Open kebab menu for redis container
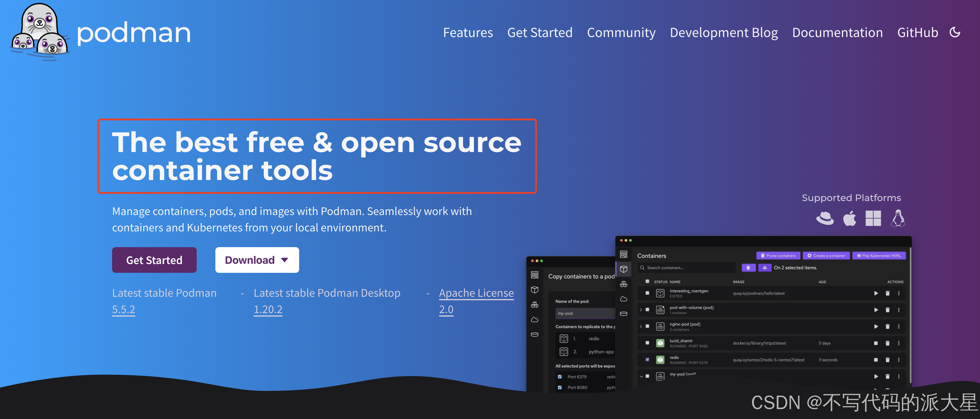The image size is (980, 419). coord(899,360)
